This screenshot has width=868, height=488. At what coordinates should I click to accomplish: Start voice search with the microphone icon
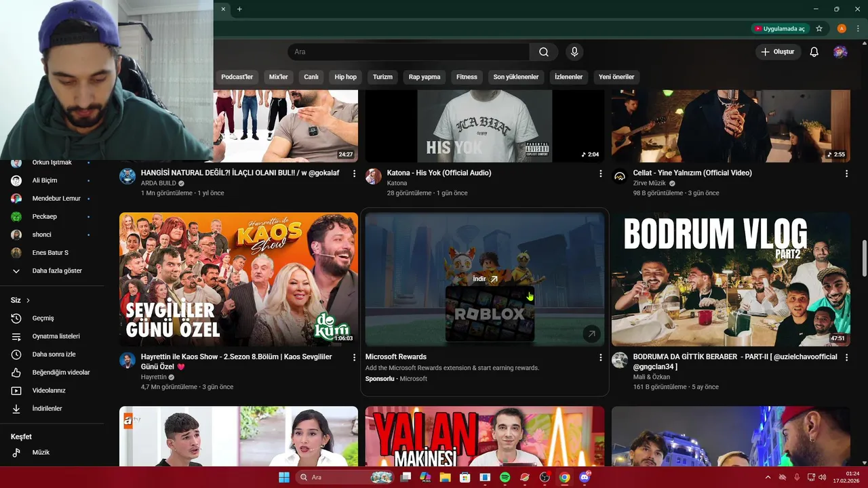click(x=574, y=52)
